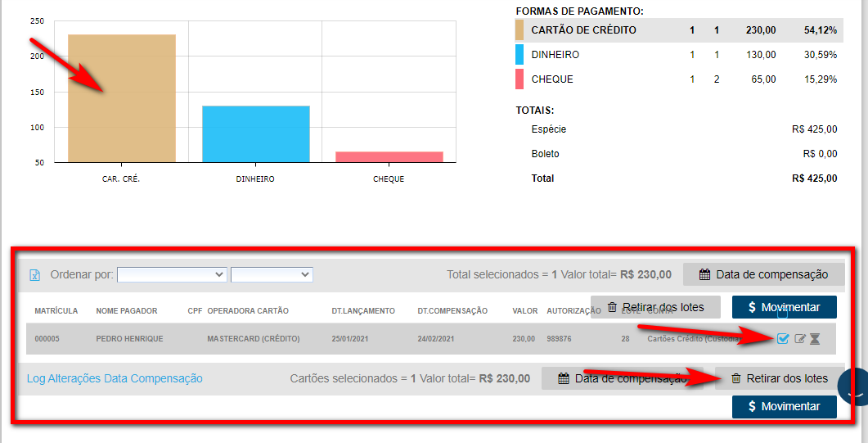Click the DT.COMPENSAÇÃO column header
The width and height of the screenshot is (868, 443).
coord(452,311)
